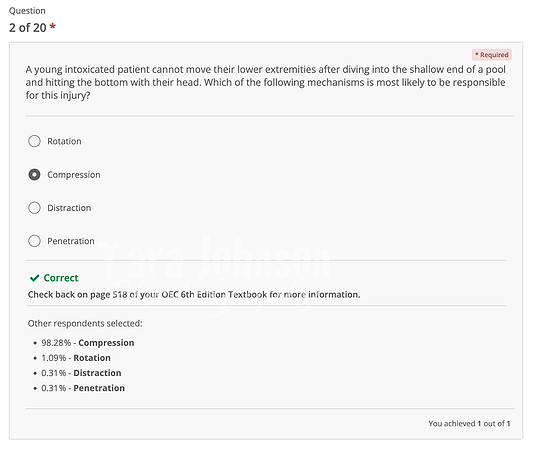Click the '0.31% - Penetration' statistic
This screenshot has width=536, height=450.
tap(83, 388)
